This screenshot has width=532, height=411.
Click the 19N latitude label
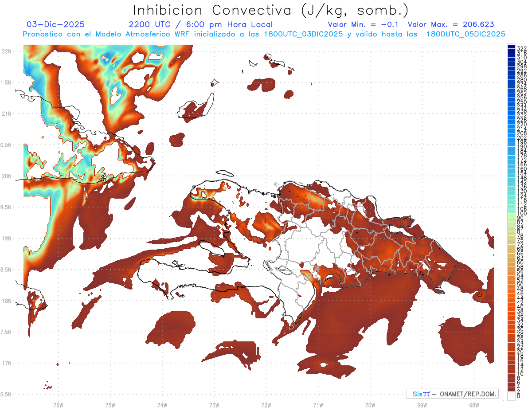click(x=7, y=239)
